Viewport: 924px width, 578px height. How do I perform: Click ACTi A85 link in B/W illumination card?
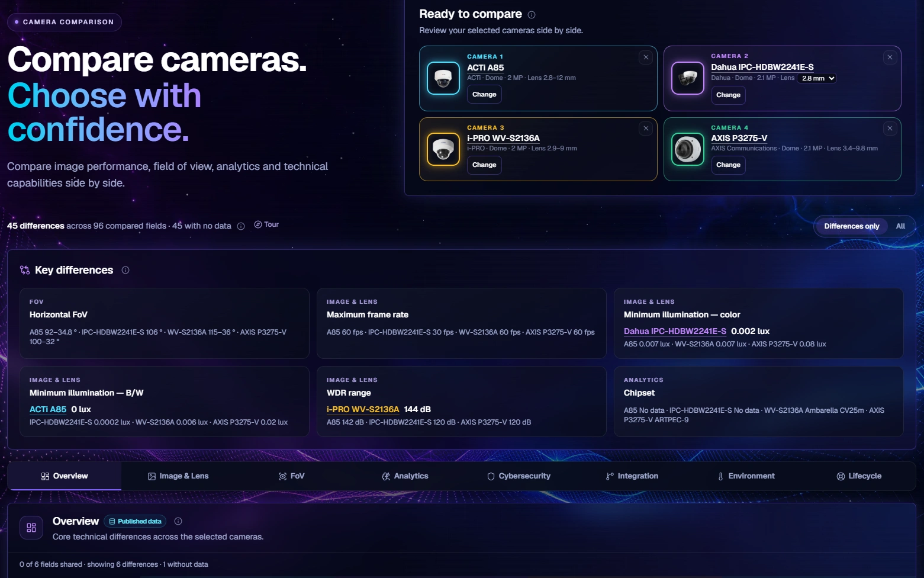[x=48, y=409]
